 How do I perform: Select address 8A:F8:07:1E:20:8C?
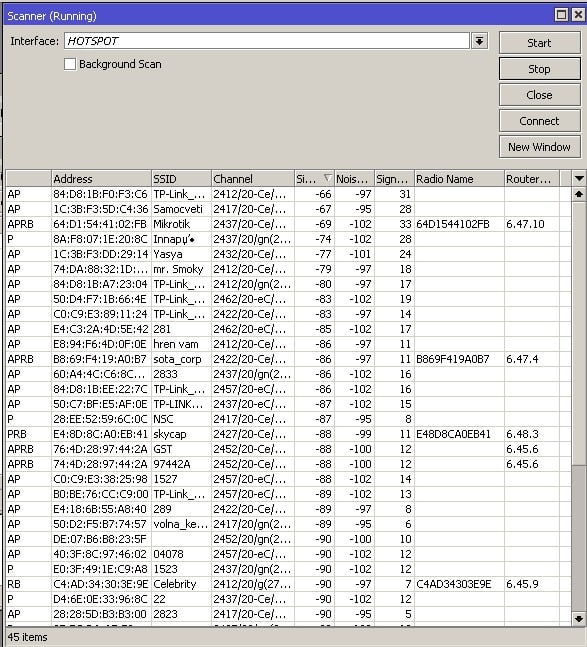pos(100,239)
